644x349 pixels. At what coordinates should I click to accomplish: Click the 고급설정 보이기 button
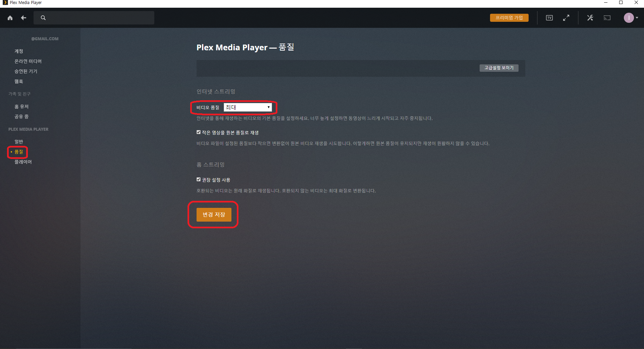pos(499,68)
